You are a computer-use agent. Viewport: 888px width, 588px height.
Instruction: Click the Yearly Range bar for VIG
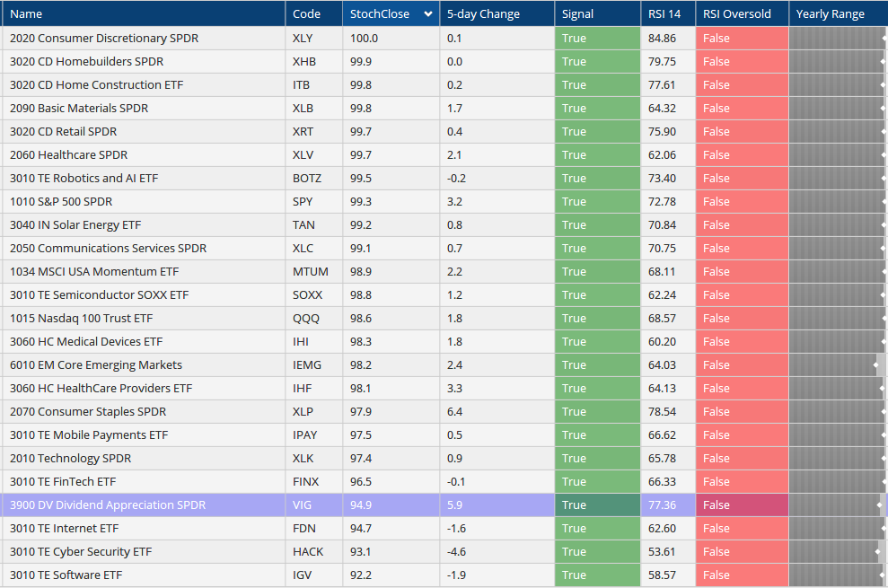point(838,505)
